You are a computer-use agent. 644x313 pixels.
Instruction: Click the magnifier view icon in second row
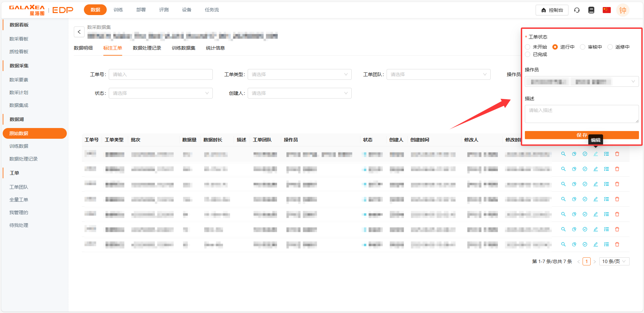(563, 169)
